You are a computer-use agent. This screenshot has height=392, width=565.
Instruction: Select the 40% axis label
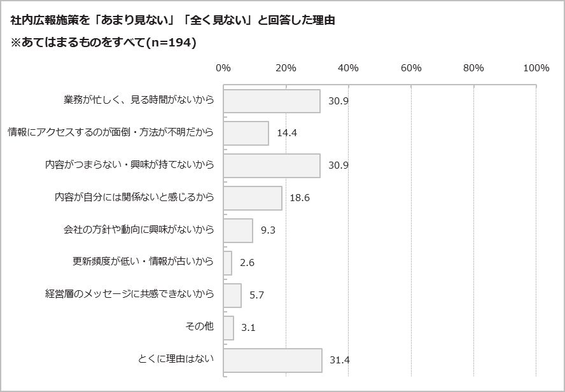click(x=348, y=67)
